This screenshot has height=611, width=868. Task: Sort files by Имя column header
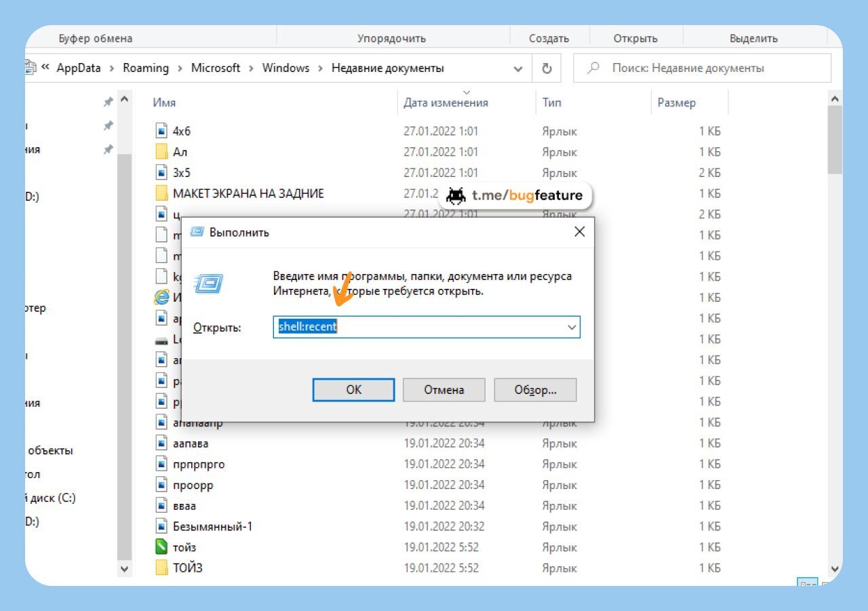click(165, 103)
